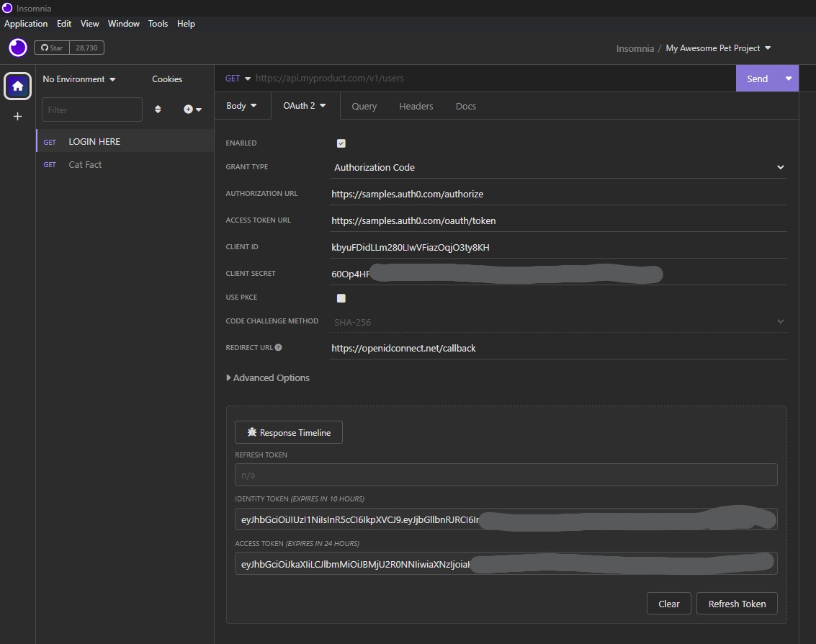Viewport: 816px width, 644px height.
Task: Click the Access Token URL field
Action: tap(558, 220)
